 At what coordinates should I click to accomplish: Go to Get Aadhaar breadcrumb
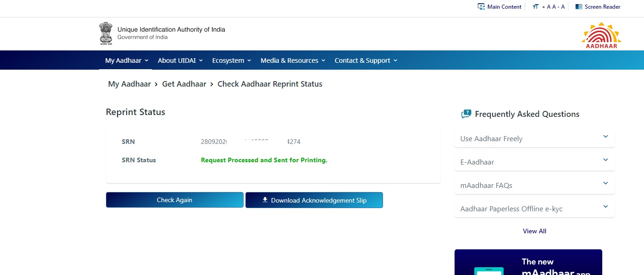(184, 84)
